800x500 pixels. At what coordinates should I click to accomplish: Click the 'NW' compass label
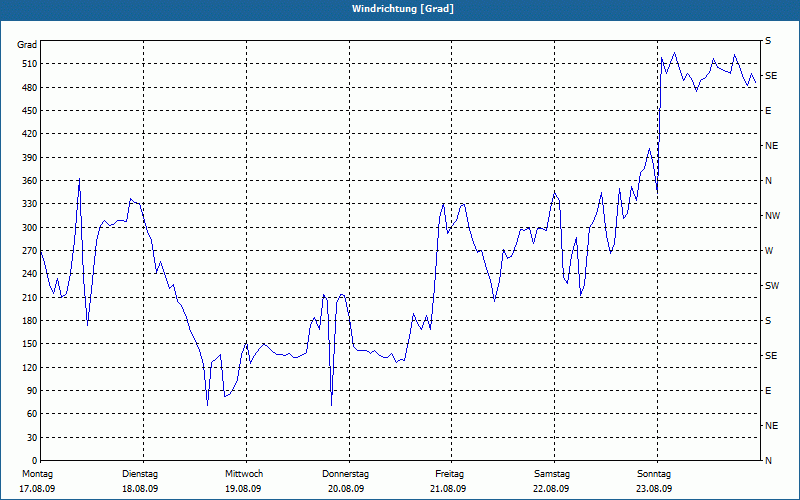772,216
